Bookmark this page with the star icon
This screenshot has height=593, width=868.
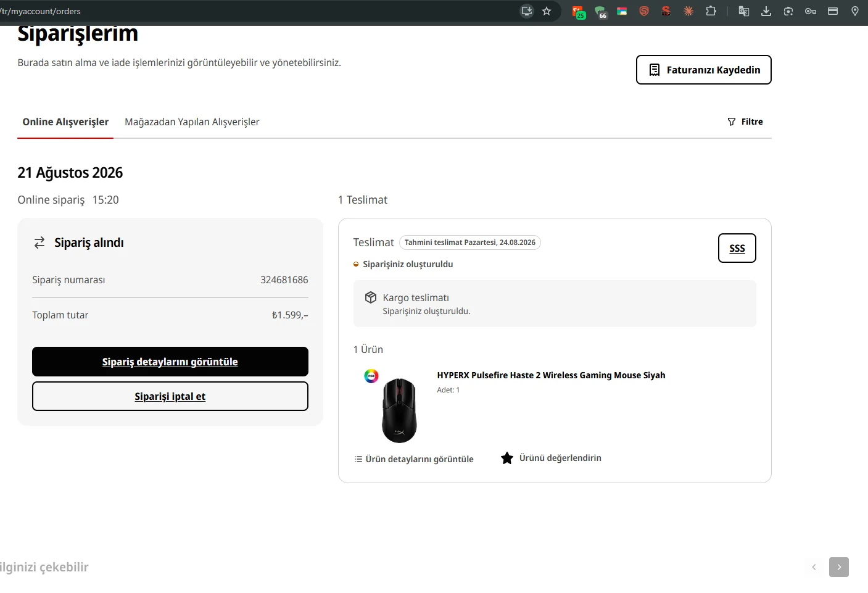tap(547, 11)
